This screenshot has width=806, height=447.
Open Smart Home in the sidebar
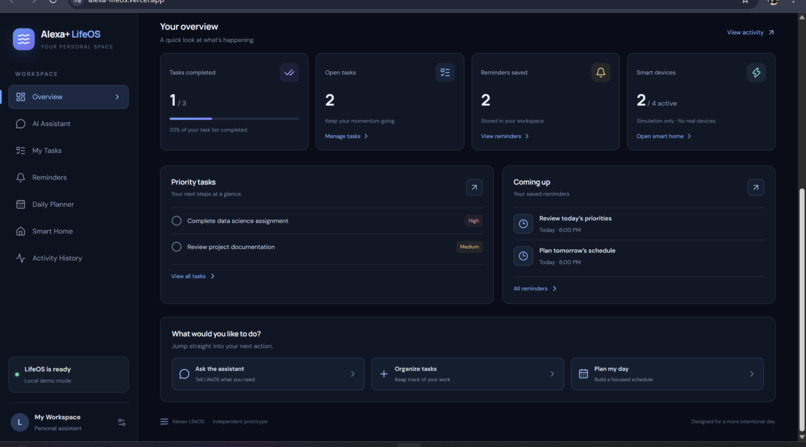point(68,231)
